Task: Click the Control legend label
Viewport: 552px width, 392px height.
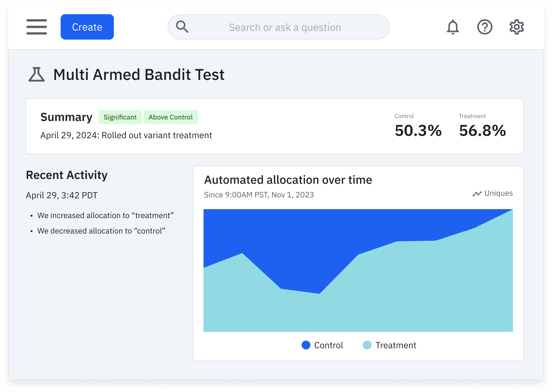Action: click(x=329, y=345)
